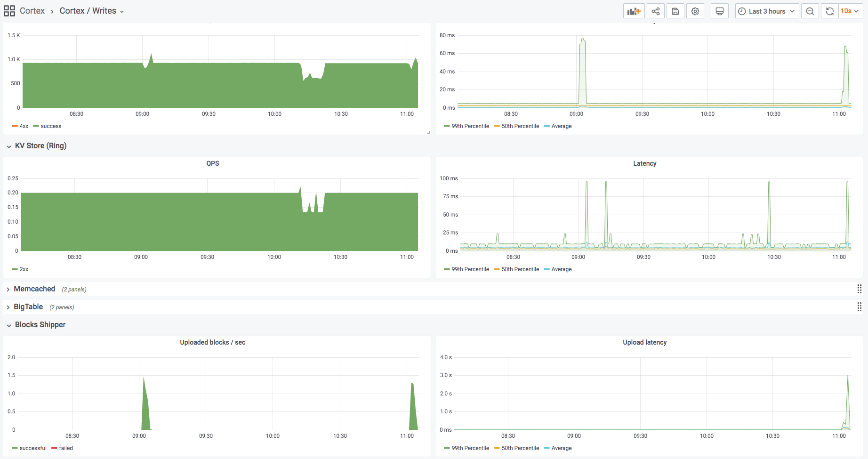Toggle the 4xx series in legend

(20, 126)
